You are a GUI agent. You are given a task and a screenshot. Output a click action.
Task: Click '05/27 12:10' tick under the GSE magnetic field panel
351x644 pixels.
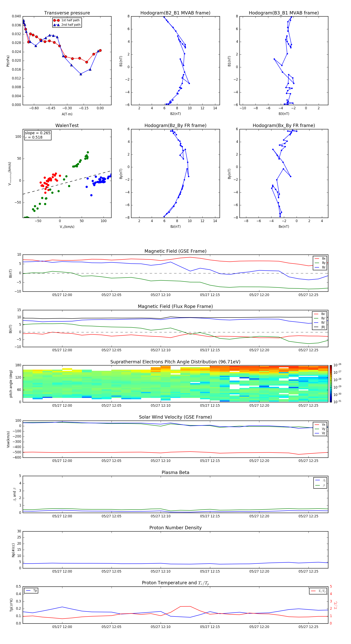tap(161, 295)
